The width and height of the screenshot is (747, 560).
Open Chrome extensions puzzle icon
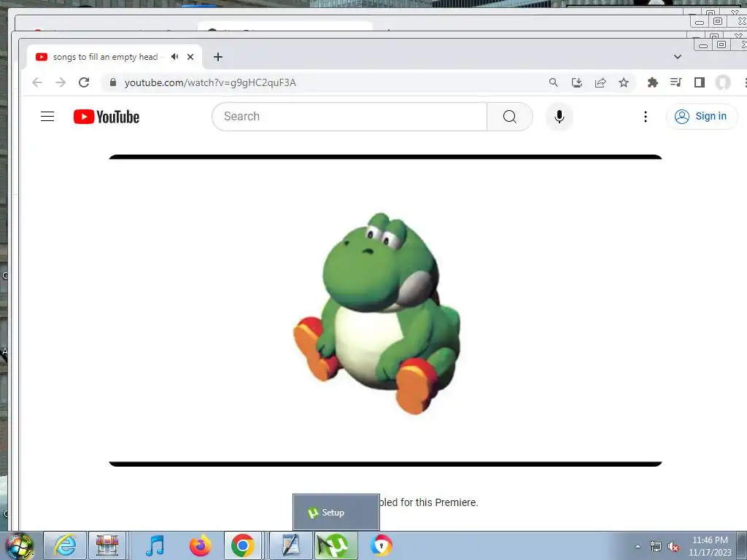pos(653,82)
